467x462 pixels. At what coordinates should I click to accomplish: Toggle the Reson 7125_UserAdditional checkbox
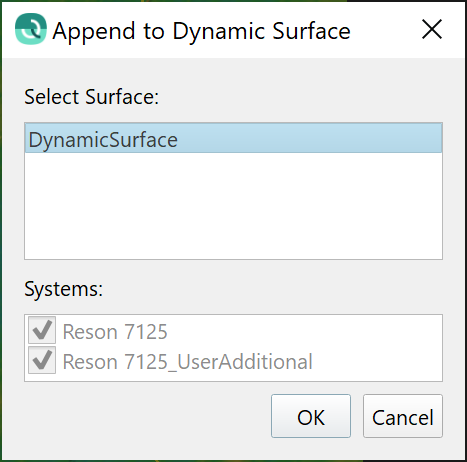(42, 360)
